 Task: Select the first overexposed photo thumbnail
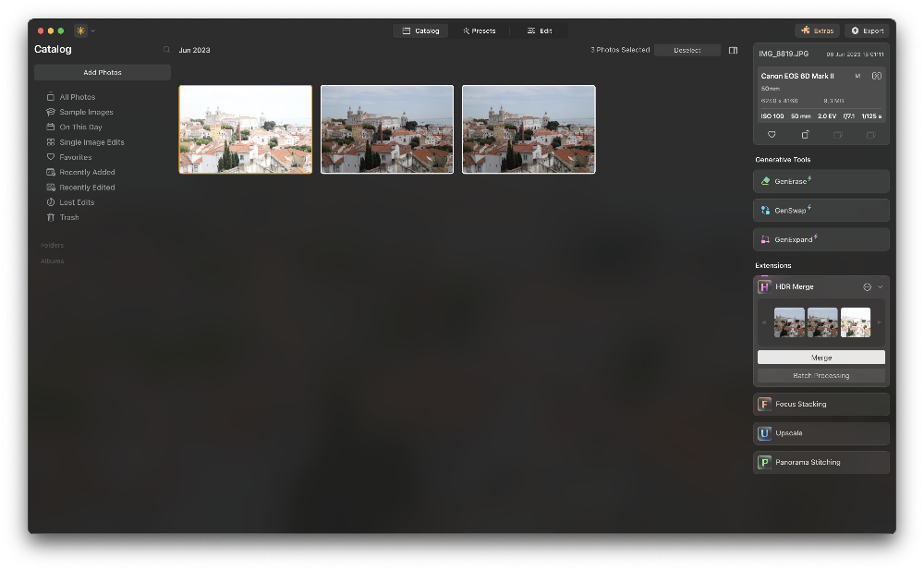(x=246, y=129)
